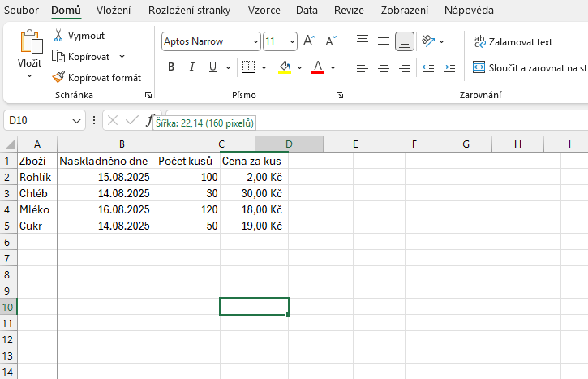The width and height of the screenshot is (588, 379).
Task: Click the Kopírovat formát paintbrush
Action: click(97, 78)
